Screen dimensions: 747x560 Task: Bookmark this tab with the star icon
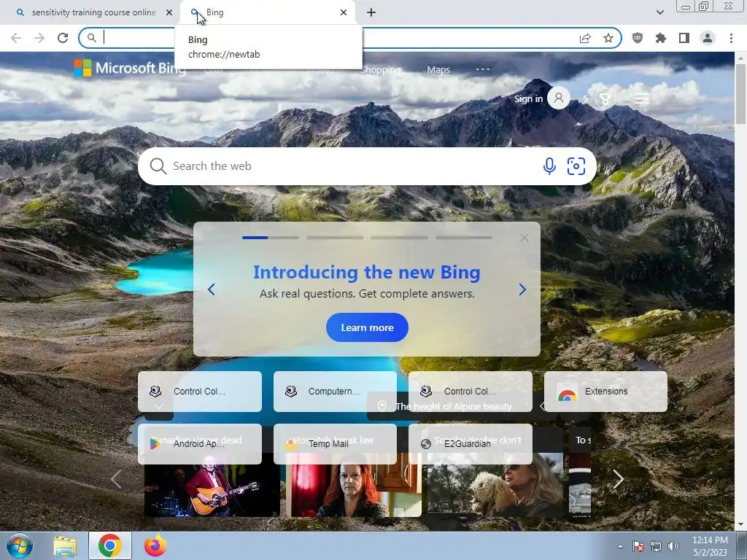tap(608, 38)
